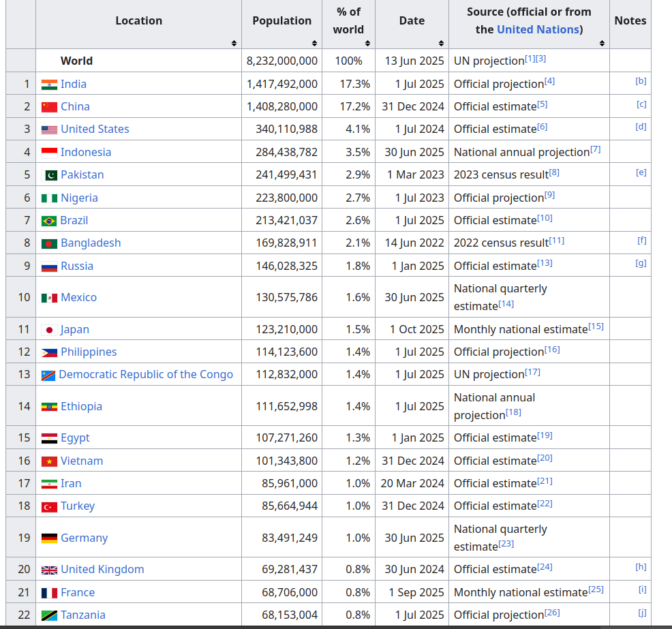Sort table by Source column arrows
This screenshot has width=672, height=629.
pos(602,43)
